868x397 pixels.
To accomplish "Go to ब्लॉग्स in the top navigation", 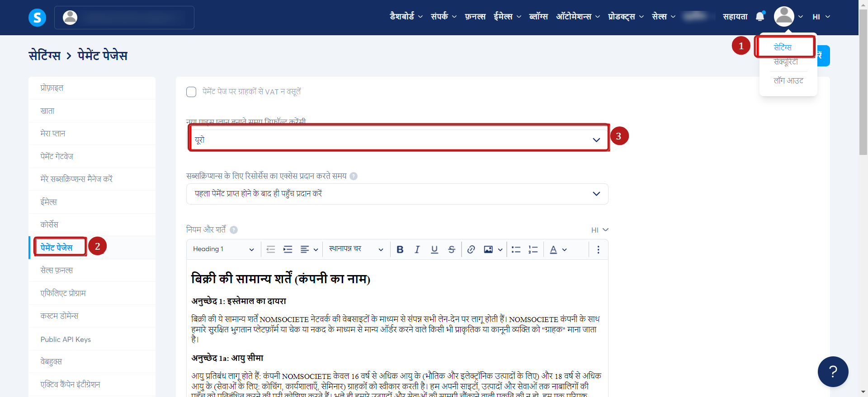I will [538, 16].
